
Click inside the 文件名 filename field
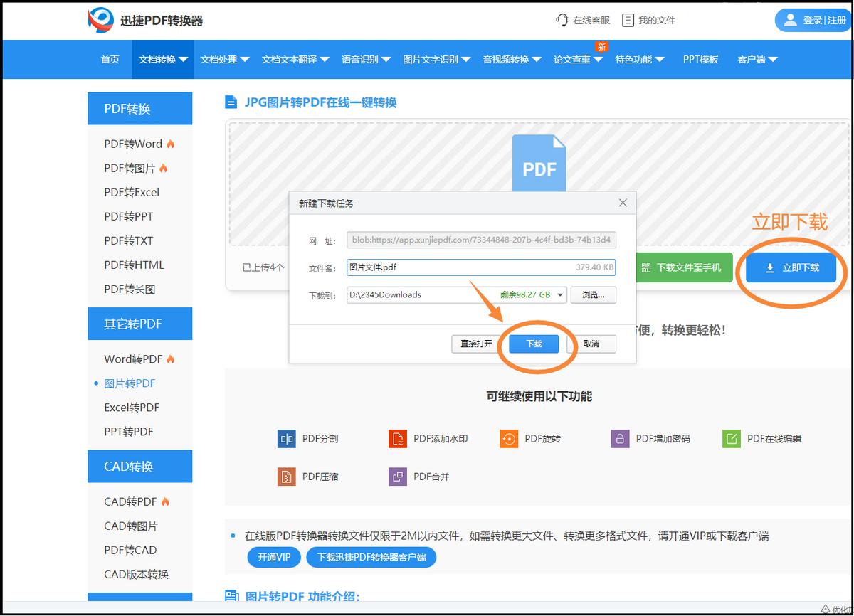pyautogui.click(x=481, y=268)
